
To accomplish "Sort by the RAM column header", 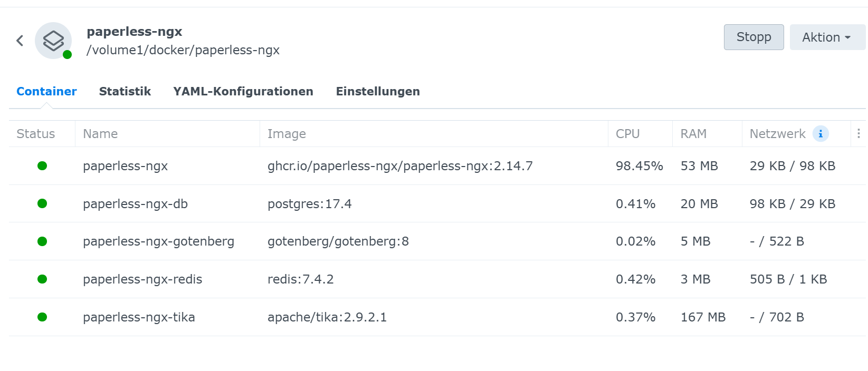I will click(x=693, y=134).
